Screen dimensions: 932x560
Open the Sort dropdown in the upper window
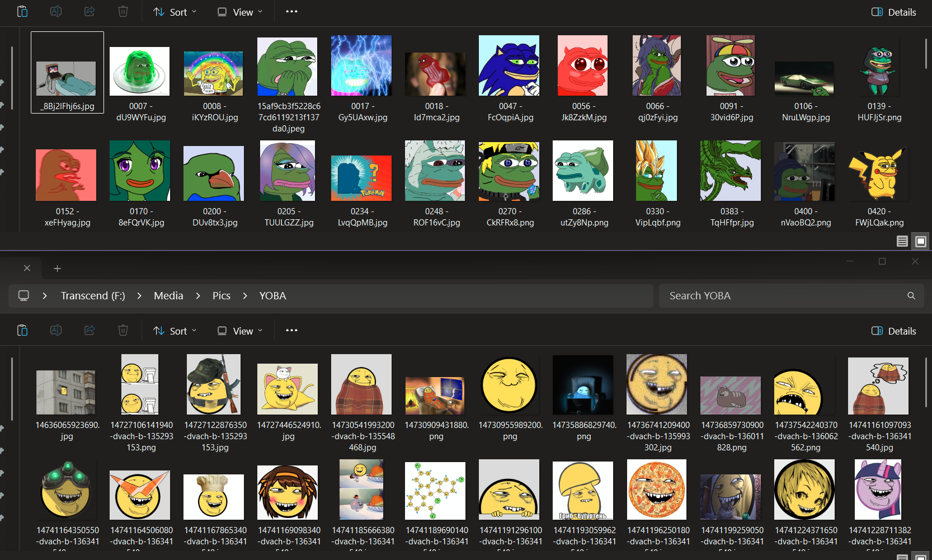click(x=175, y=12)
